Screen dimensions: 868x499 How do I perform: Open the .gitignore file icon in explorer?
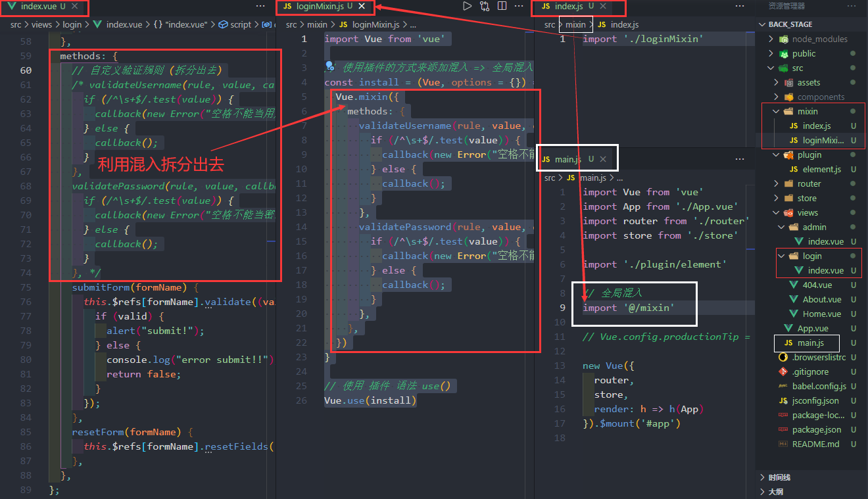click(x=783, y=371)
